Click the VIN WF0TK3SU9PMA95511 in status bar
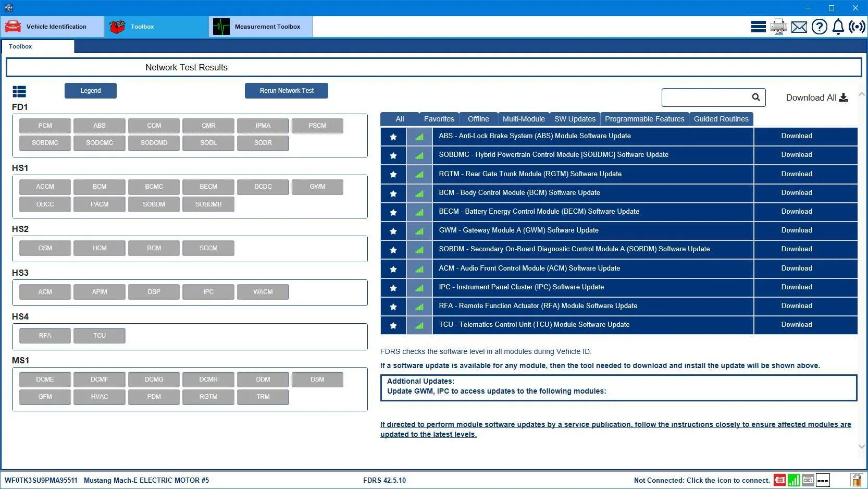Image resolution: width=868 pixels, height=489 pixels. point(41,480)
